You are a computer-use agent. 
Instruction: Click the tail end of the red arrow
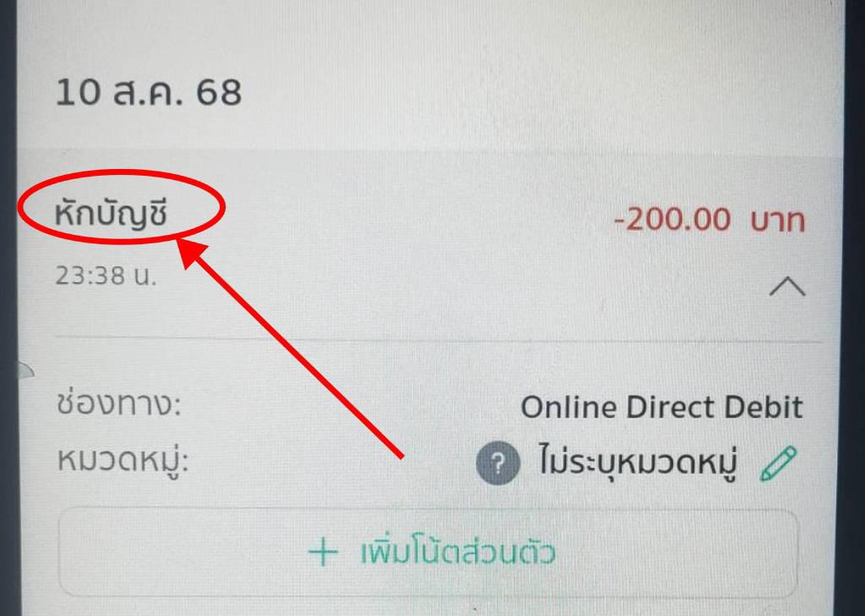pos(400,455)
